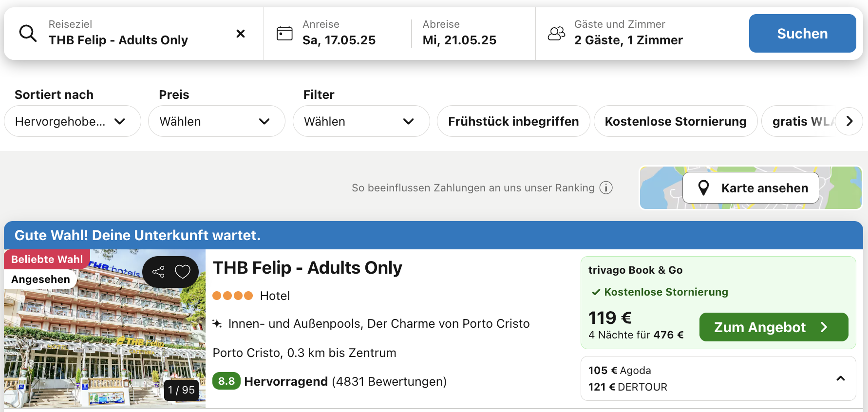The image size is (868, 412).
Task: Click the Angesehen label
Action: [x=40, y=280]
